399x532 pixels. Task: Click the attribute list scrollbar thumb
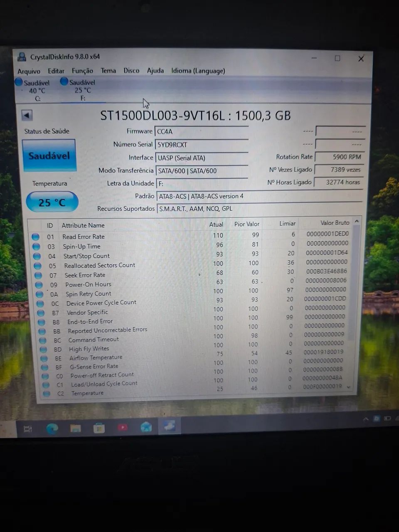[x=355, y=283]
